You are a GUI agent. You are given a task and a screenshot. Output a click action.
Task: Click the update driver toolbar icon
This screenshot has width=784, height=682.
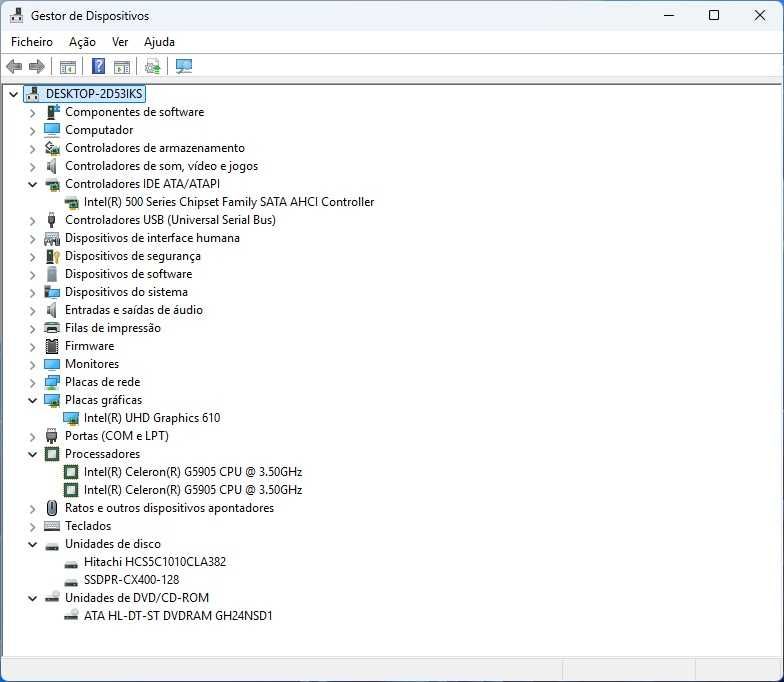coord(152,66)
